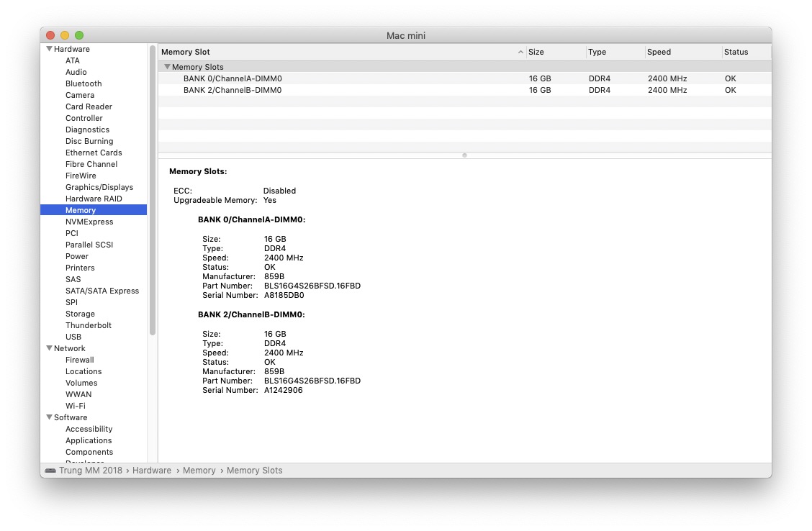Select WWAN under Network
This screenshot has height=531, width=812.
tap(78, 394)
